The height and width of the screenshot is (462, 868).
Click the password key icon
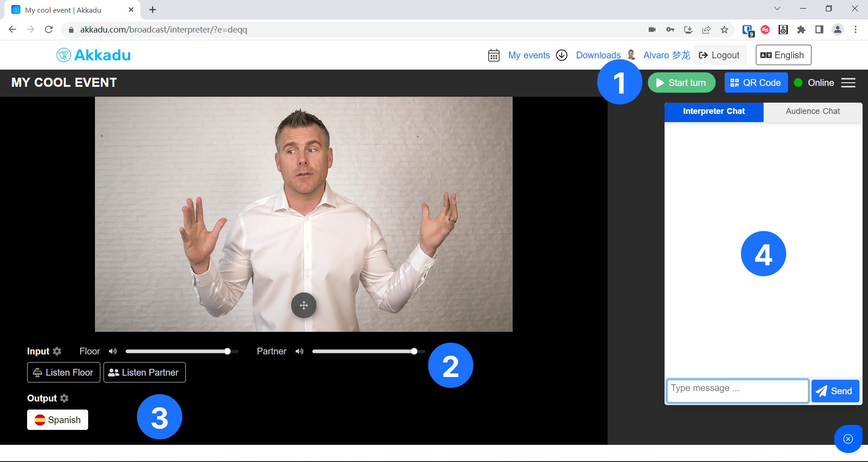point(670,30)
